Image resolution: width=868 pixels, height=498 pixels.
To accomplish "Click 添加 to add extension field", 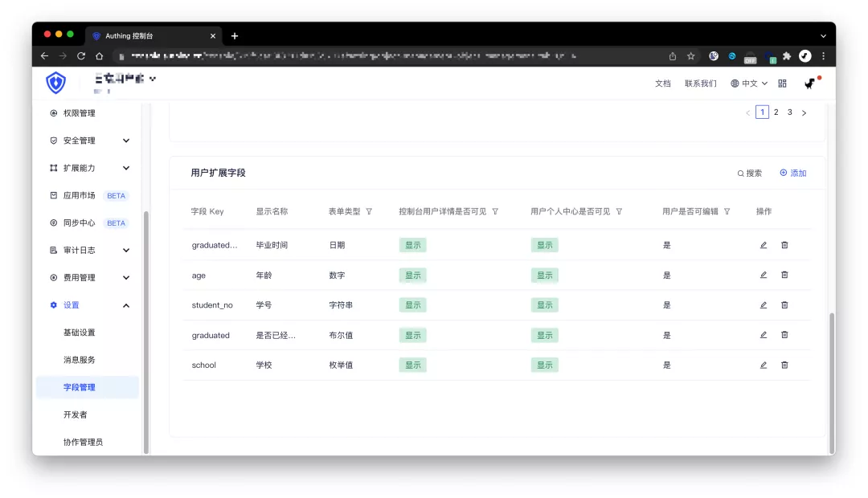I will tap(793, 173).
